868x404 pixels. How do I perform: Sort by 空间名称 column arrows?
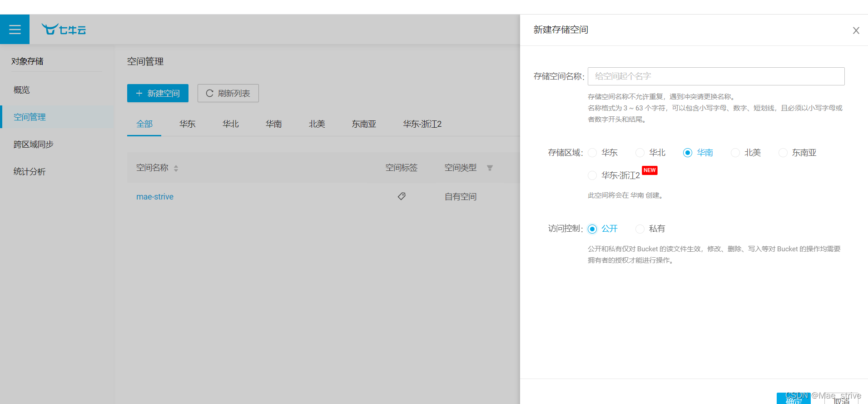pos(176,168)
